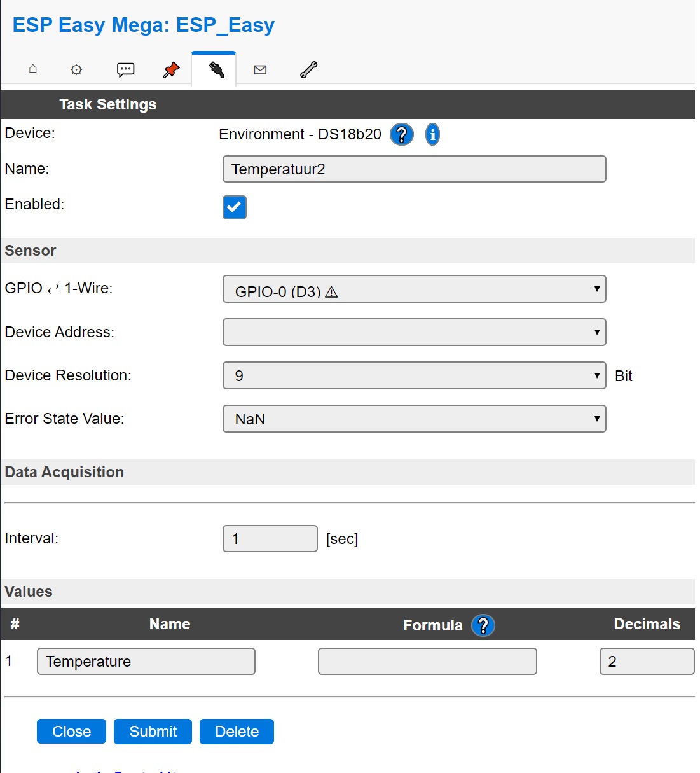Click the DS18b20 help question mark icon
Image resolution: width=700 pixels, height=773 pixels.
coord(402,134)
